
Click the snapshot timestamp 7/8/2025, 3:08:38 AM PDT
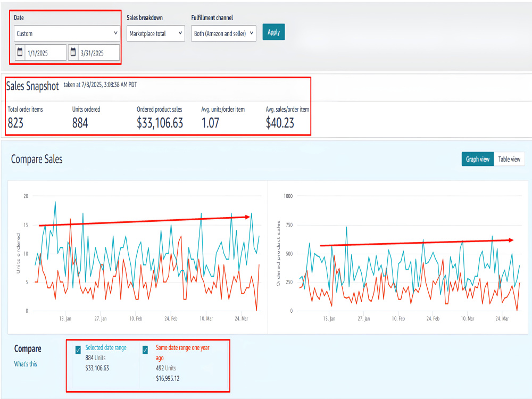tap(109, 85)
